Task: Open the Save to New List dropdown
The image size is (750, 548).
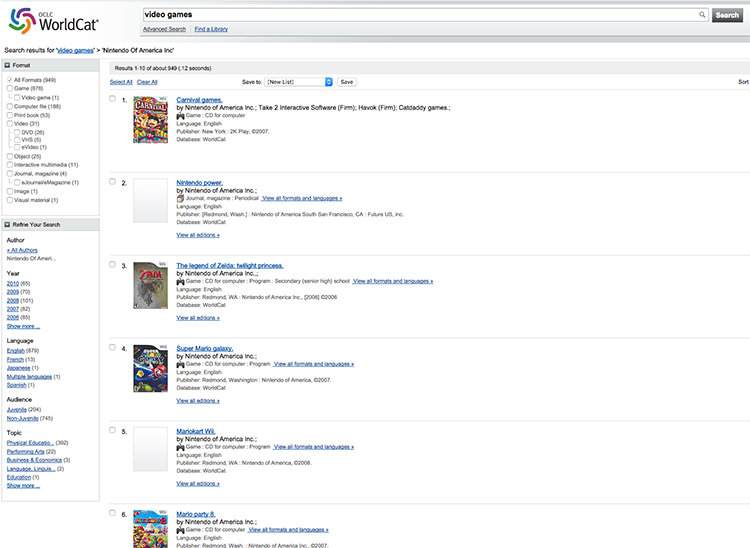Action: (298, 82)
